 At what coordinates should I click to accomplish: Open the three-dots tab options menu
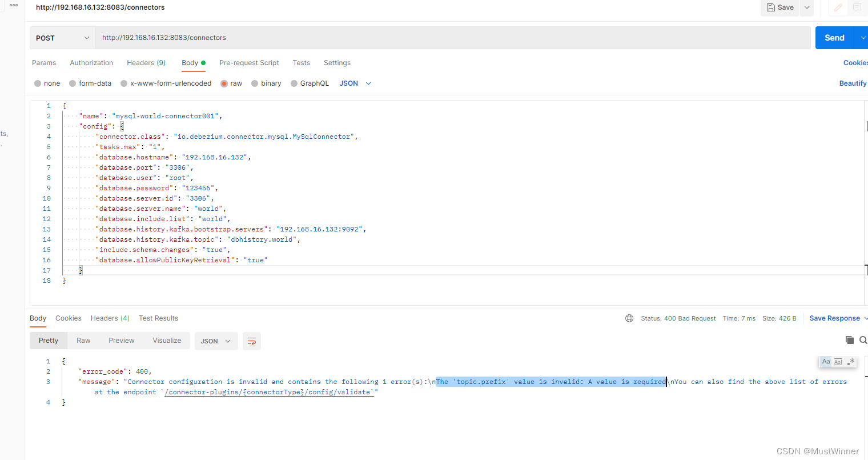coord(14,6)
